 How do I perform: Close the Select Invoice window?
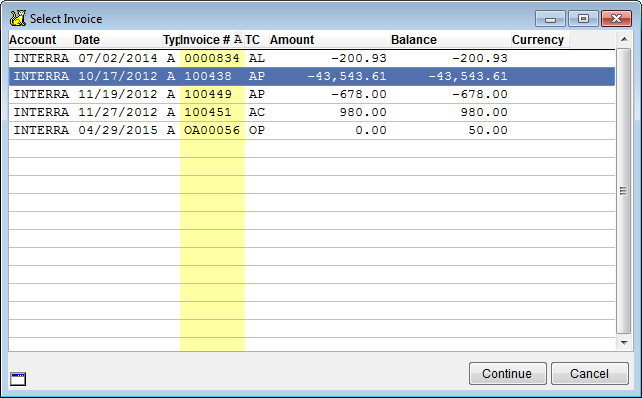tap(616, 19)
